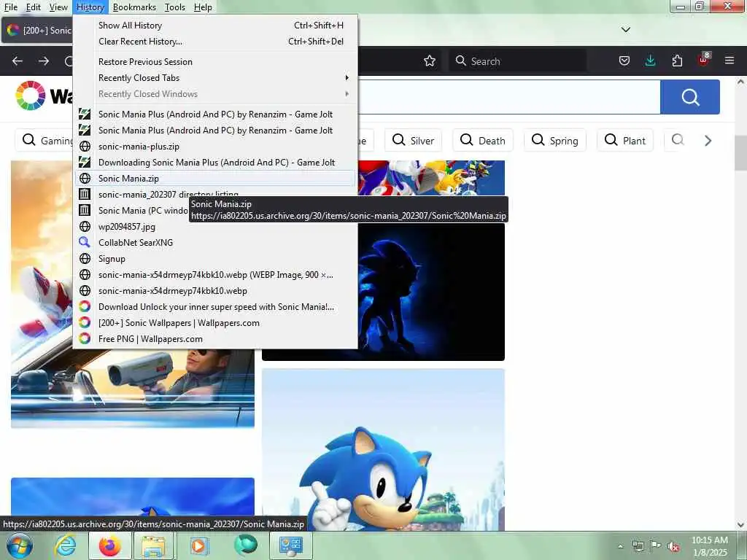
Task: Click the taskbar clock showing 10:15 AM
Action: click(x=709, y=546)
